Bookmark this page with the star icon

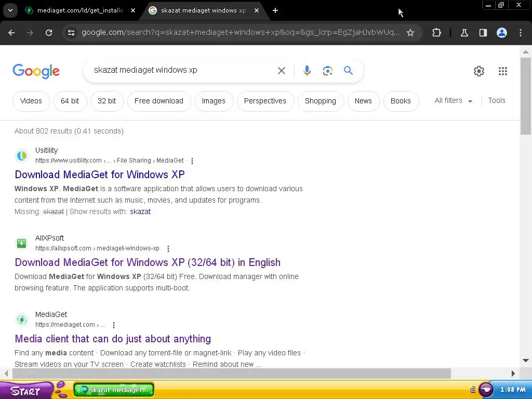[410, 33]
